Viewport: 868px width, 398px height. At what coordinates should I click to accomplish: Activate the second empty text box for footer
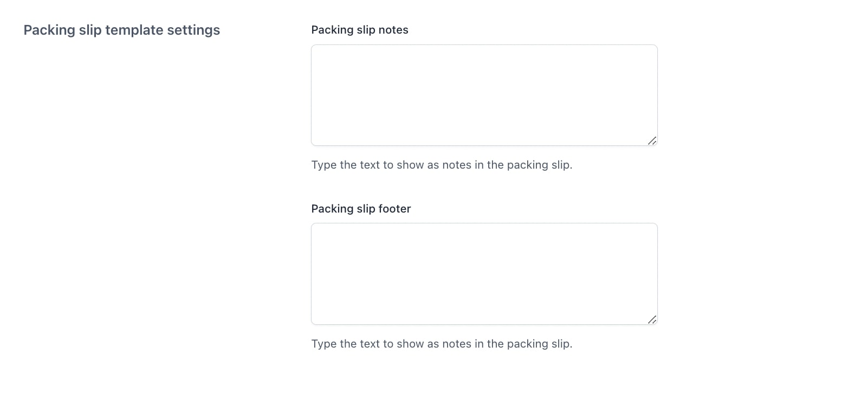pos(484,274)
